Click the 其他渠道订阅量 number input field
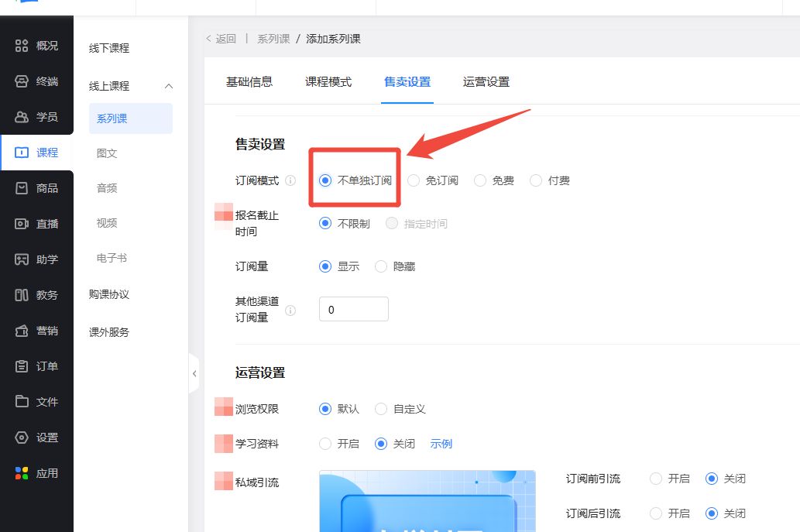Viewport: 800px width, 532px height. (x=353, y=310)
